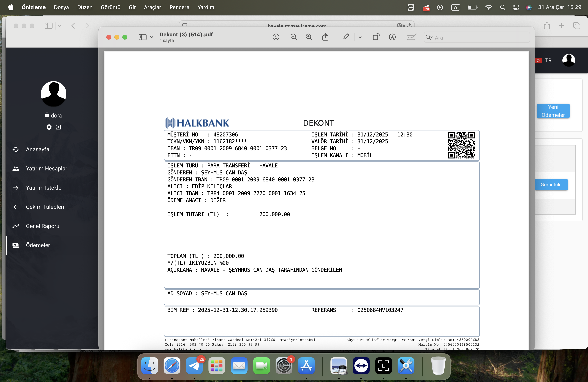Image resolution: width=588 pixels, height=382 pixels.
Task: Open FaceTime from the Dock
Action: 261,365
